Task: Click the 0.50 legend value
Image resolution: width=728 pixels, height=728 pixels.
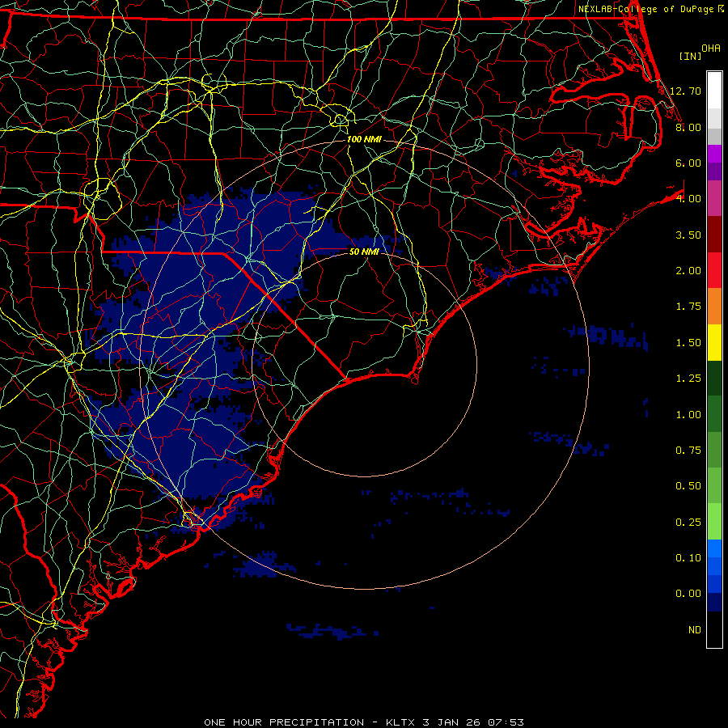Action: [x=688, y=486]
